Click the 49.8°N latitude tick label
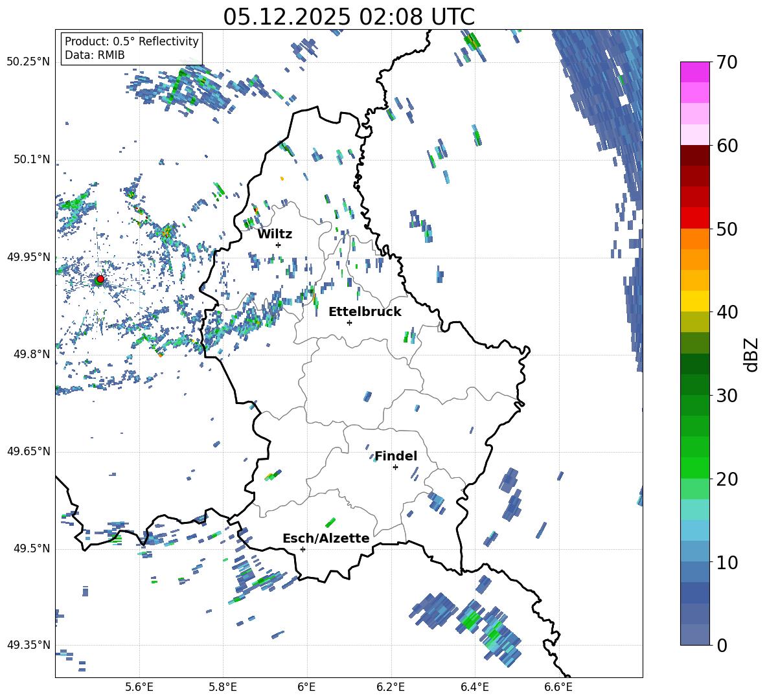 pos(31,354)
